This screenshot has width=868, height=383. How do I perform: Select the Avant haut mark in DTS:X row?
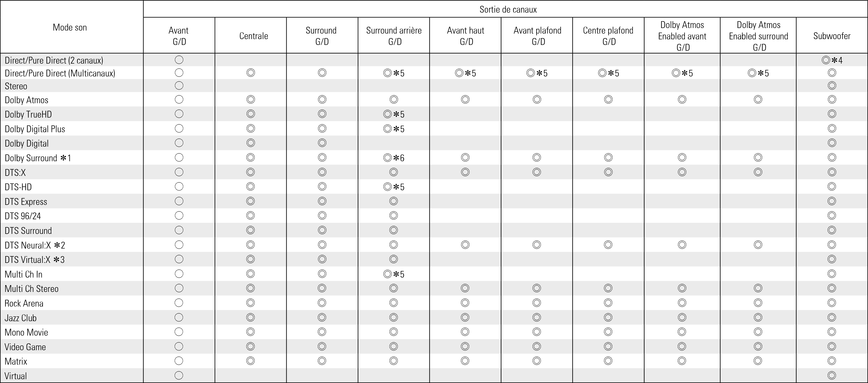(465, 172)
